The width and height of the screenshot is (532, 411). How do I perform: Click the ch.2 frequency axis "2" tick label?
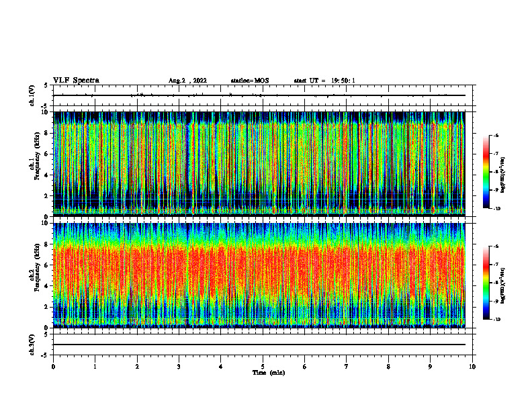pyautogui.click(x=46, y=307)
